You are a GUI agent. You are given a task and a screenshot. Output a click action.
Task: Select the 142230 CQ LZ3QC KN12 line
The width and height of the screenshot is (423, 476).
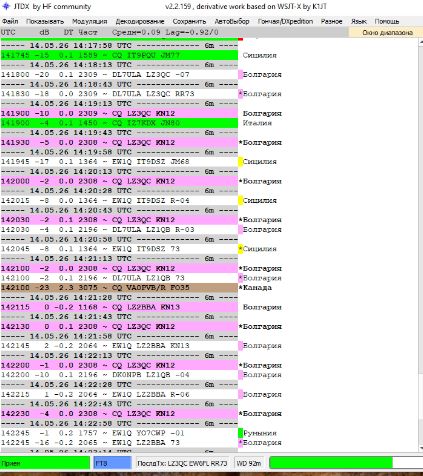click(119, 414)
